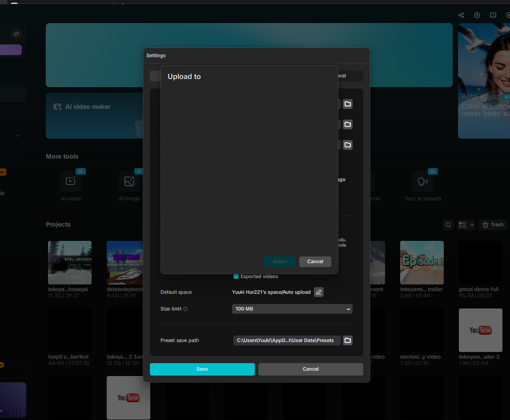Screen dimensions: 510x420
Task: Click Cancel at bottom of Settings
Action: coord(310,369)
